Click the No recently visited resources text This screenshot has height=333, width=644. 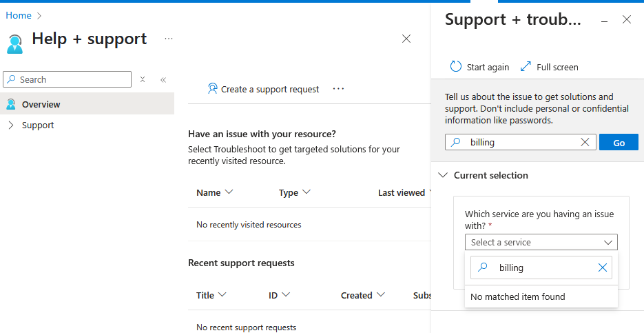point(249,225)
